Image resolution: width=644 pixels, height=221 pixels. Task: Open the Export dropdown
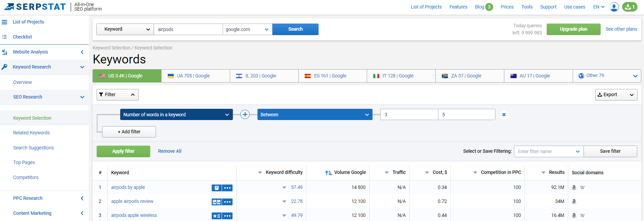616,95
